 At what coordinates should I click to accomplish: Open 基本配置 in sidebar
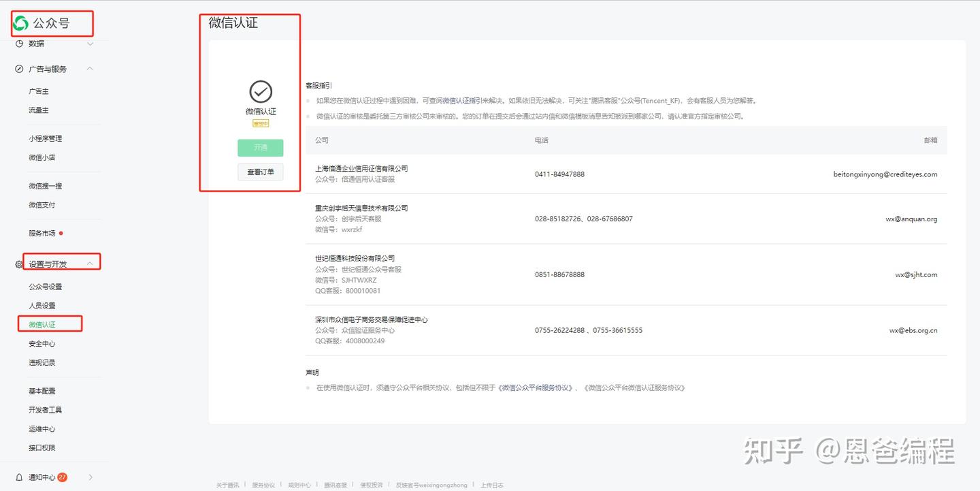click(x=42, y=392)
